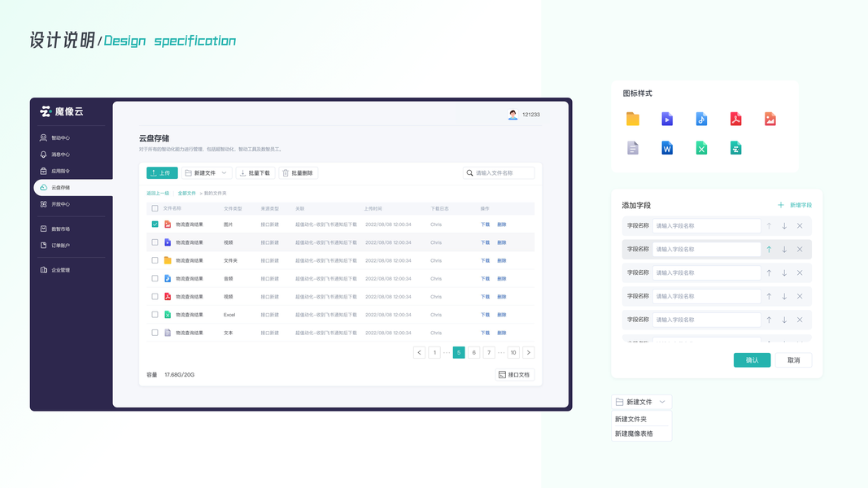Image resolution: width=868 pixels, height=488 pixels.
Task: Click the user avatar beside 121233
Action: coord(513,115)
